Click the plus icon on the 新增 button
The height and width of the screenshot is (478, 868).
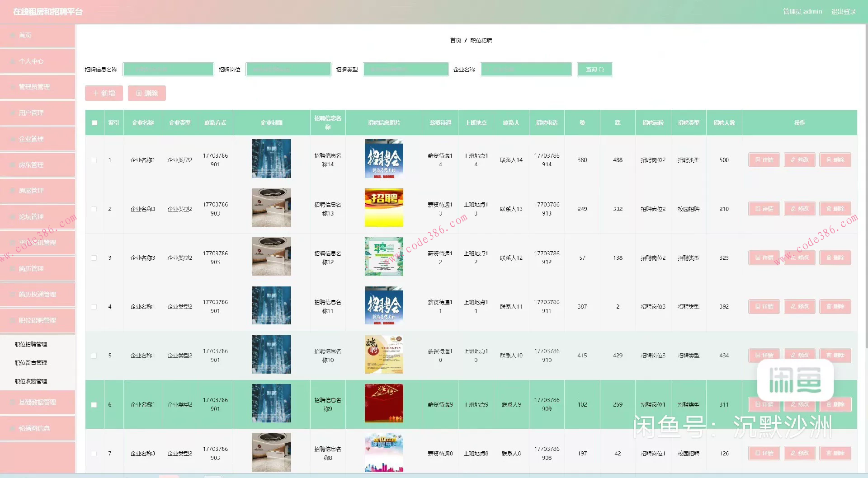point(96,93)
